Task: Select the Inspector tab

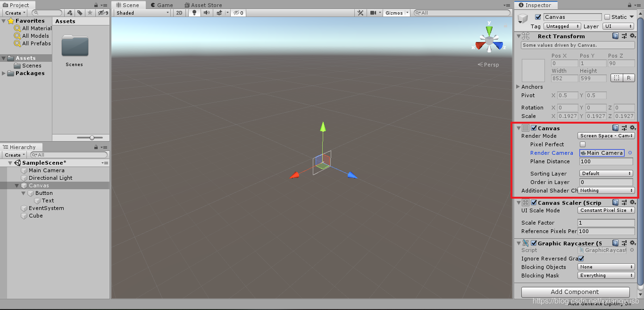Action: coord(535,5)
